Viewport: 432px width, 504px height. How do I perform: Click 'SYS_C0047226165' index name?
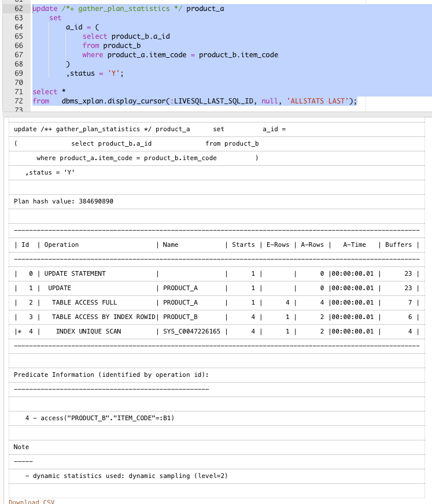click(192, 331)
